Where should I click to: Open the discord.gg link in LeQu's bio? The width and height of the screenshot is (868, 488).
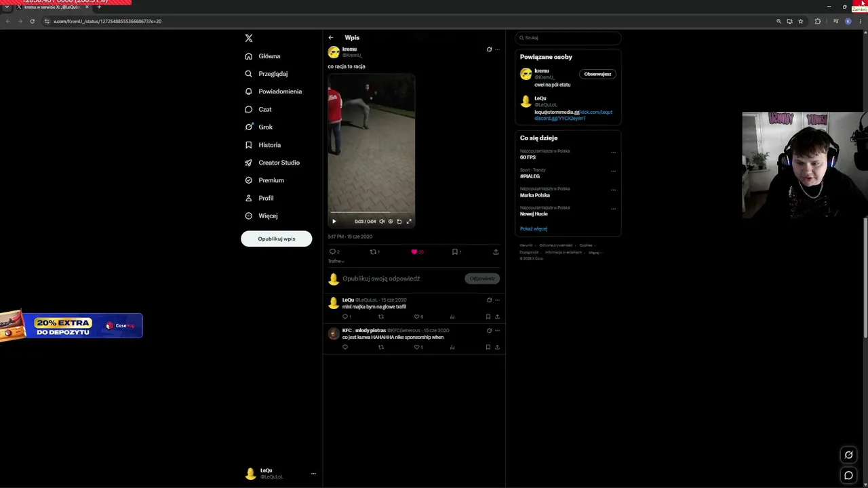pos(559,119)
